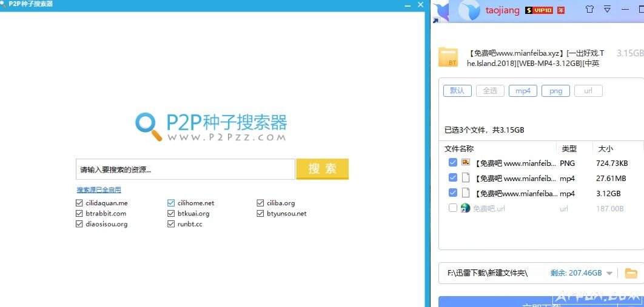Check the 免费吧.url file checkbox
This screenshot has height=307, width=644.
pos(452,208)
